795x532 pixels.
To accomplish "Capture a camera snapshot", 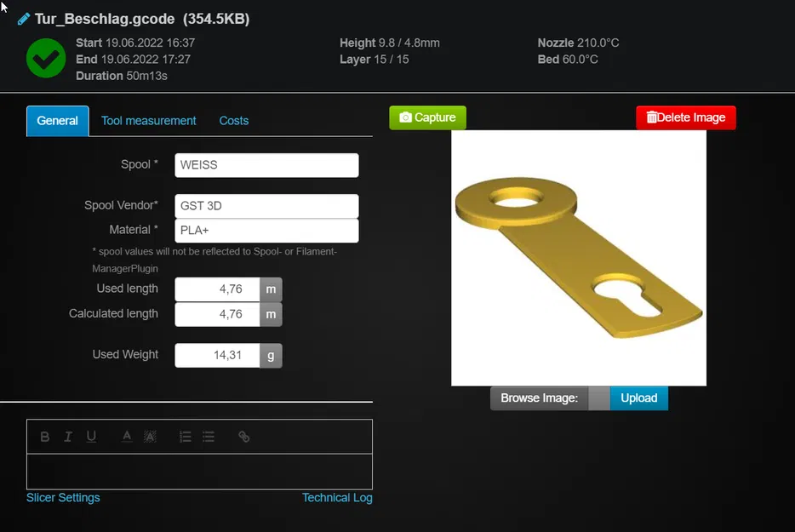I will pos(427,117).
